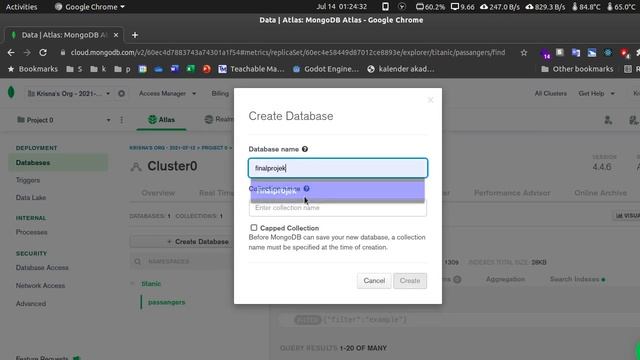The width and height of the screenshot is (640, 360).
Task: Open the Access Manager dropdown menu
Action: click(x=167, y=93)
